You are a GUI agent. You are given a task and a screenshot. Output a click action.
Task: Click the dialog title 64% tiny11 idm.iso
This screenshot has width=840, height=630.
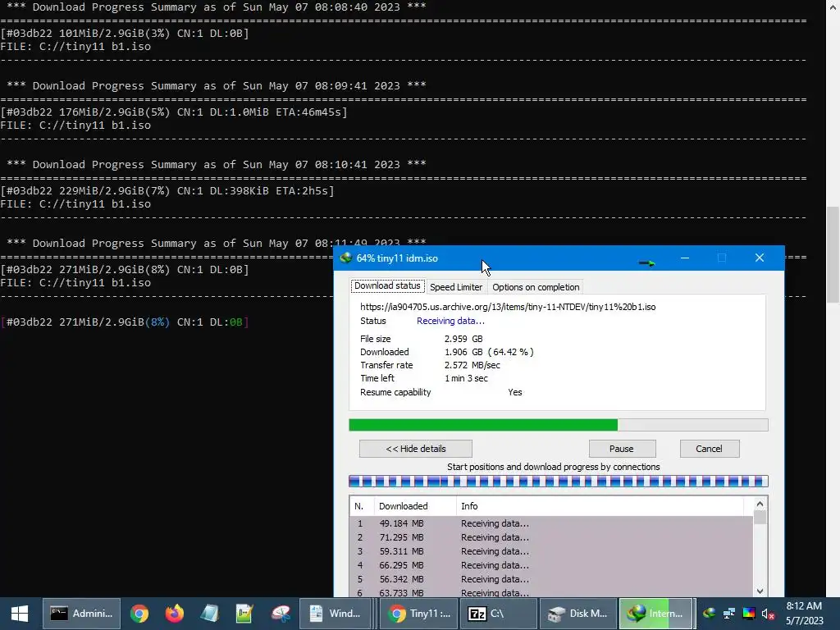[x=397, y=258]
